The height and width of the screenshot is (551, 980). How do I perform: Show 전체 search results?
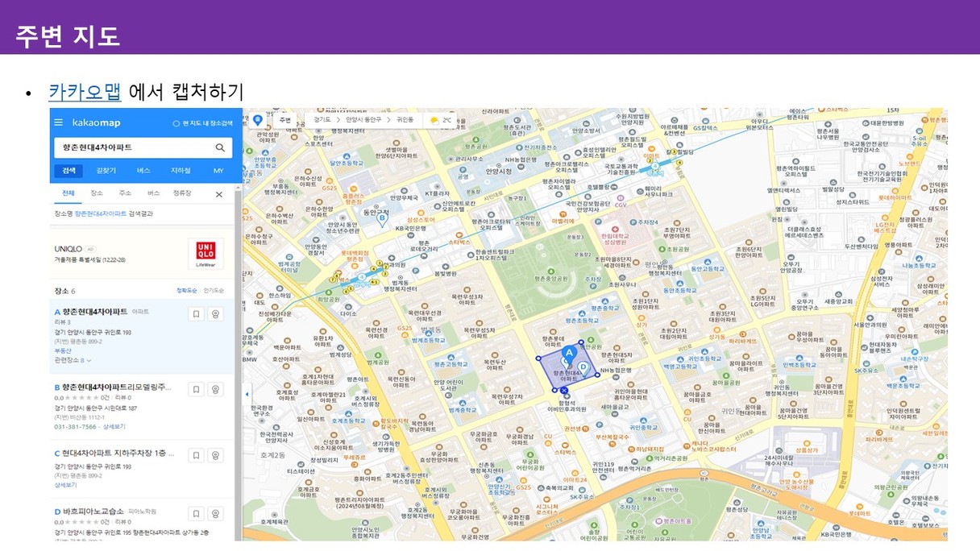[69, 193]
